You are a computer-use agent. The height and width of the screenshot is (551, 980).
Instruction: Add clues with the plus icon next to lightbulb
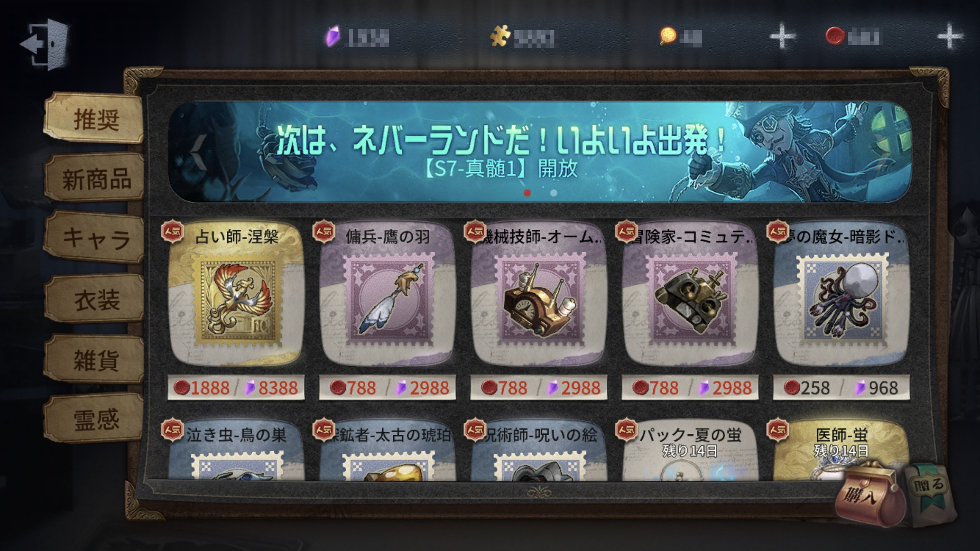pyautogui.click(x=782, y=36)
